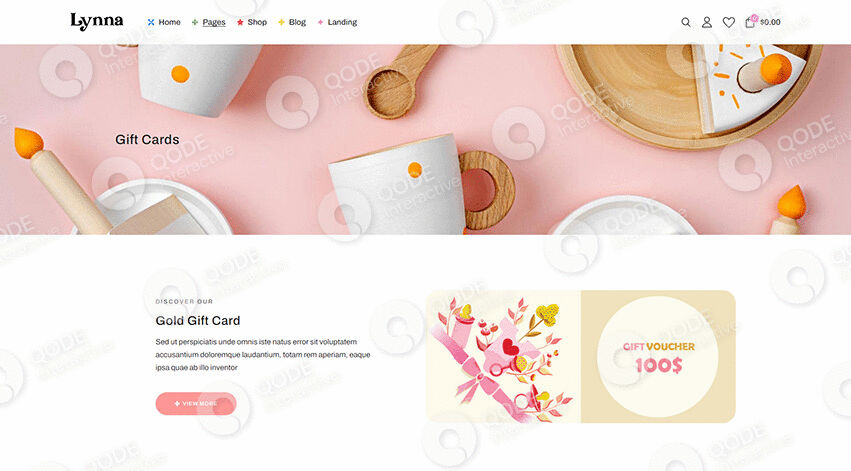Click the search magnifier icon
This screenshot has height=471, width=851.
pos(686,22)
